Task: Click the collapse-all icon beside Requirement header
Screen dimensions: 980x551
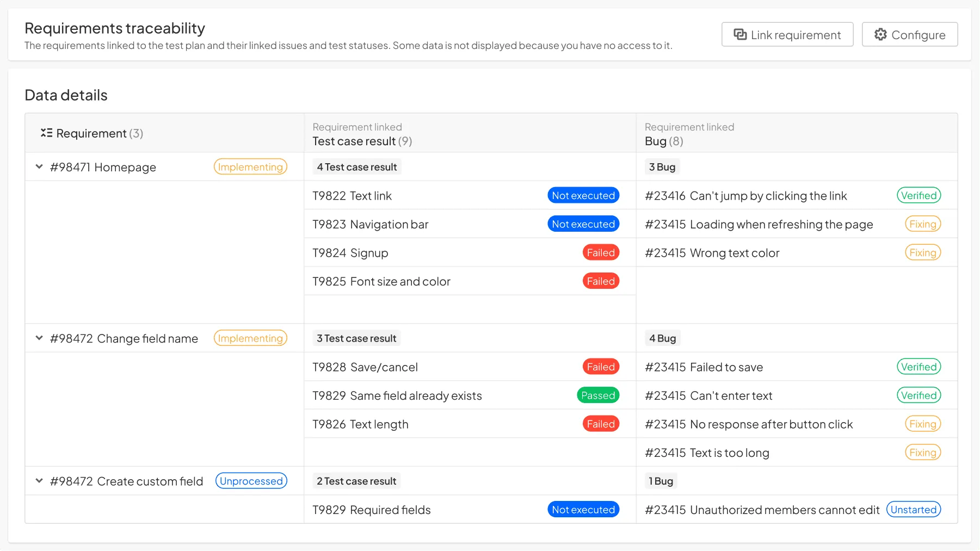Action: click(46, 133)
